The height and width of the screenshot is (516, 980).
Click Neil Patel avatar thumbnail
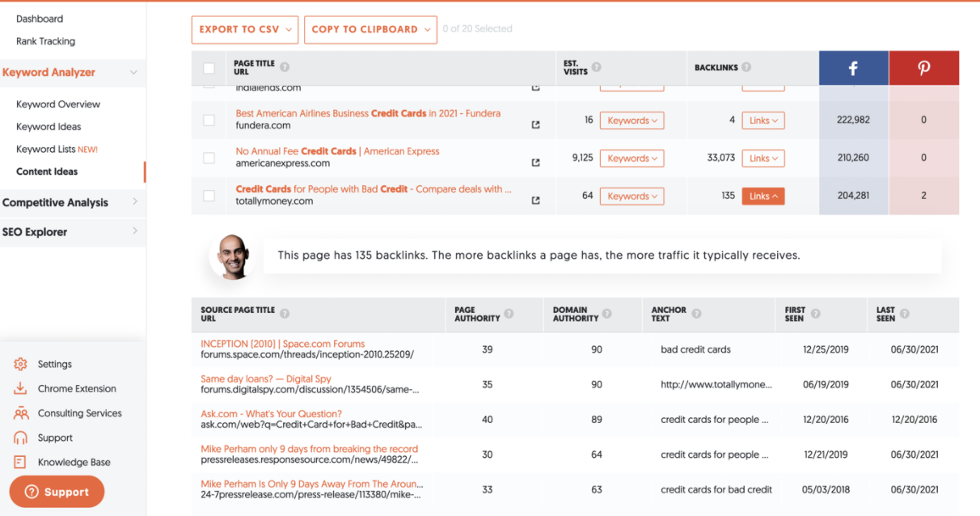point(232,256)
